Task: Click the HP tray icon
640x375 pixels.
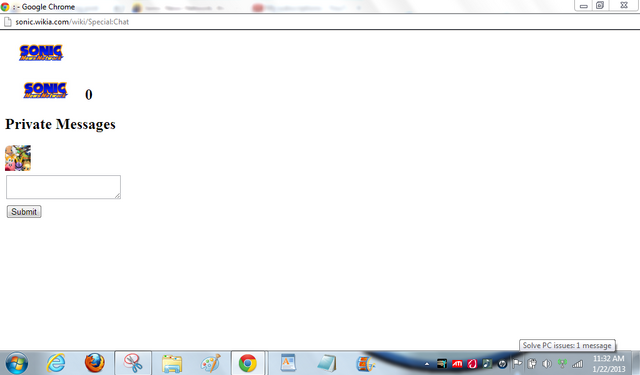Action: (x=502, y=364)
